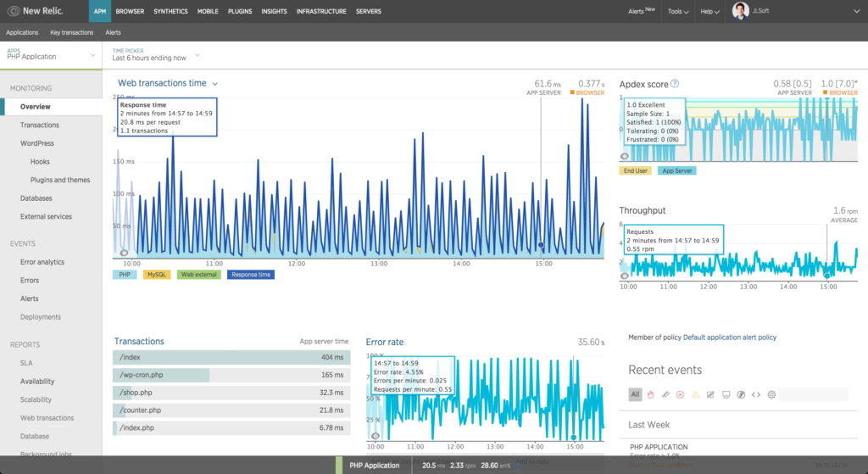Image resolution: width=868 pixels, height=474 pixels.
Task: Toggle the Web external chart legend
Action: click(x=199, y=275)
